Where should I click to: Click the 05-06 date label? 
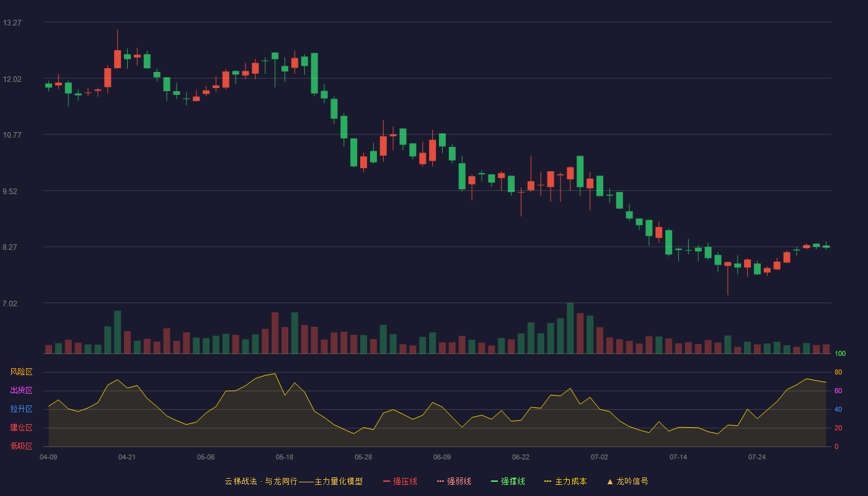206,457
